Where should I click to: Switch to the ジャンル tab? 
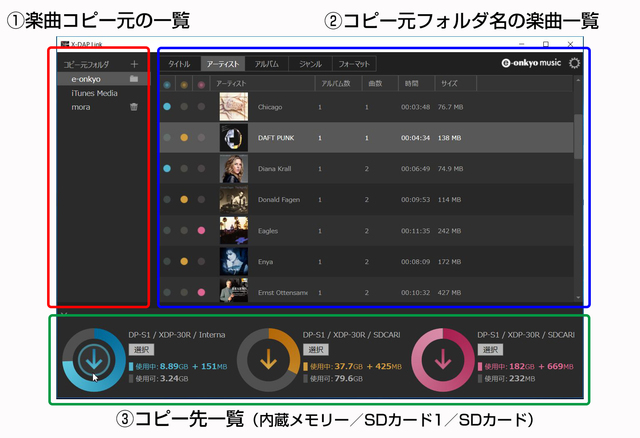[310, 64]
